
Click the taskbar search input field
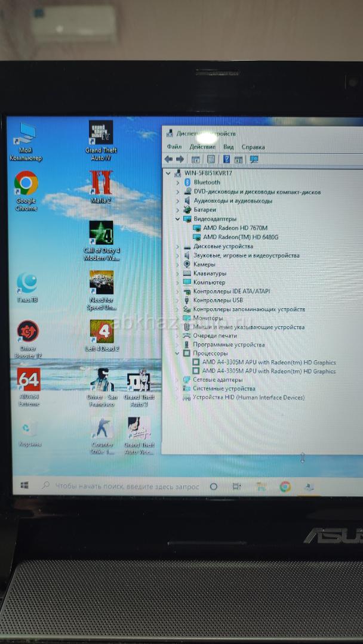click(x=125, y=487)
